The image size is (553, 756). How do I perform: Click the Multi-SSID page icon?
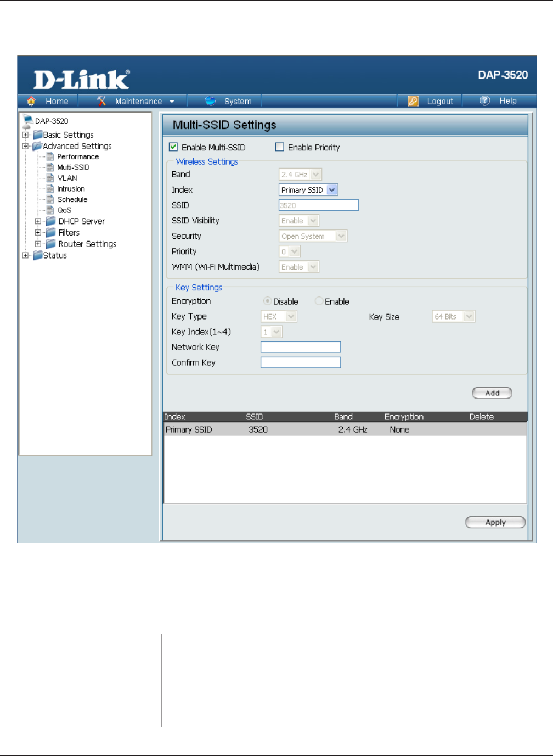click(x=50, y=167)
